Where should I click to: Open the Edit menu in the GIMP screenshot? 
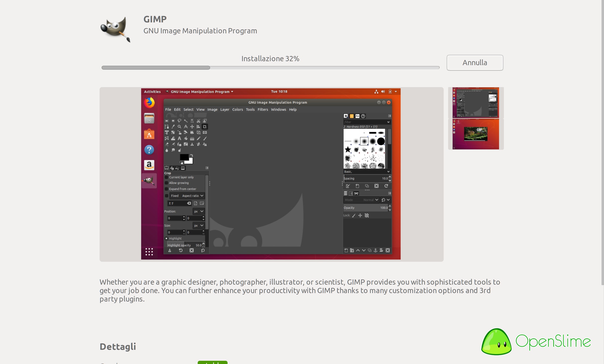[x=177, y=109]
